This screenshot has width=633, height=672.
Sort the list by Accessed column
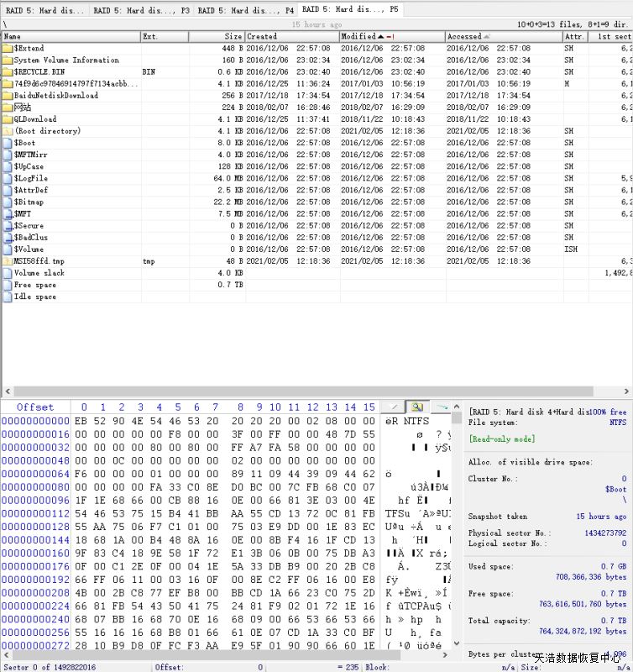pos(464,37)
